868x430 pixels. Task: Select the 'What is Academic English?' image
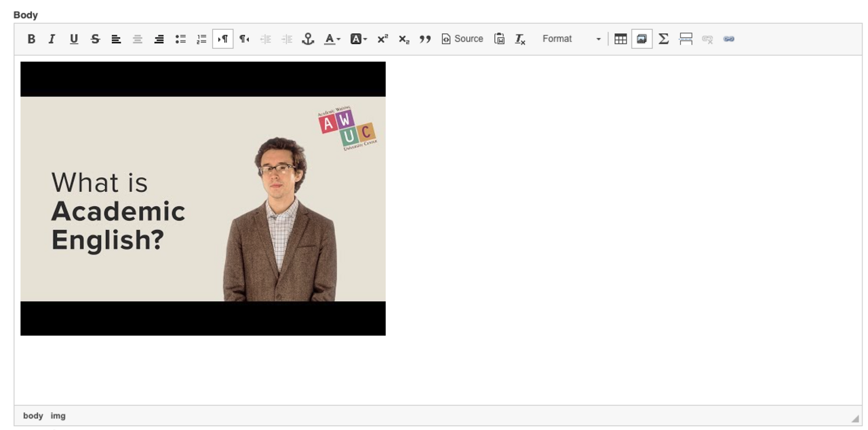tap(203, 199)
